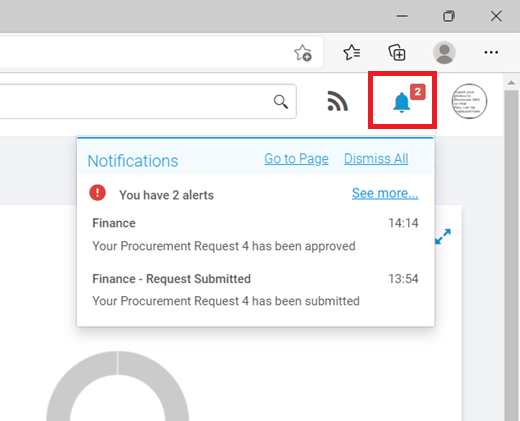Viewport: 520px width, 421px height.
Task: Click the add to favorites star icon
Action: point(303,53)
